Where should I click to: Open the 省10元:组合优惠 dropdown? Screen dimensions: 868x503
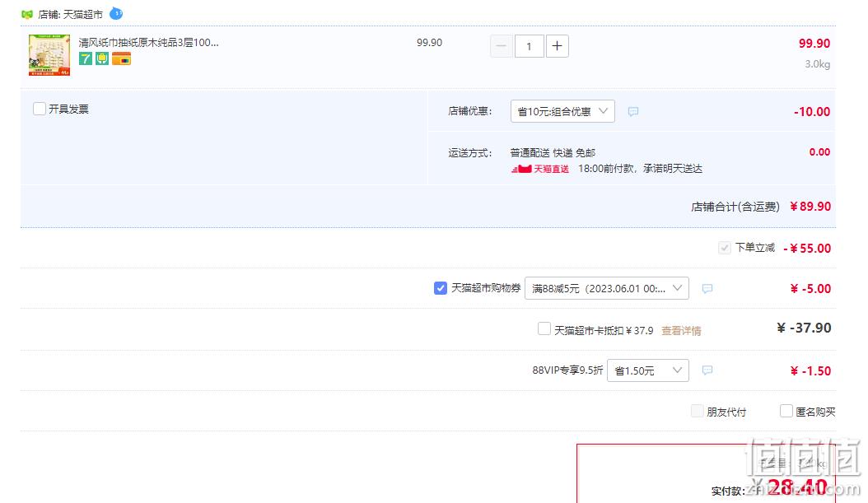click(562, 111)
